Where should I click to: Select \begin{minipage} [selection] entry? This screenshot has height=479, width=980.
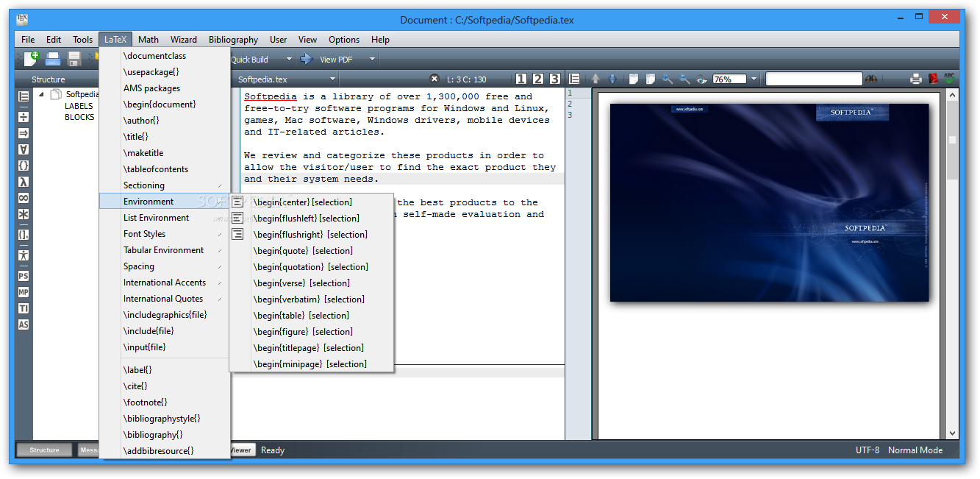coord(312,363)
